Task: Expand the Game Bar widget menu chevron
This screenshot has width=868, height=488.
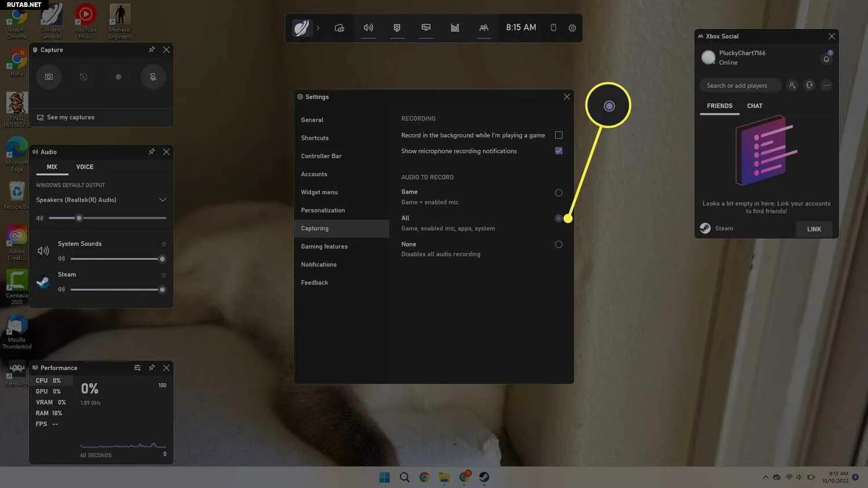Action: pyautogui.click(x=318, y=28)
